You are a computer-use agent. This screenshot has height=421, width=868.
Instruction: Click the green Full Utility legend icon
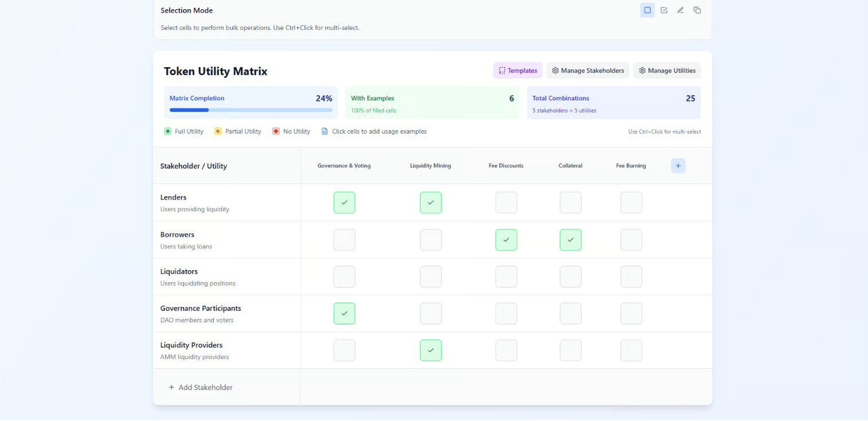[x=168, y=131]
